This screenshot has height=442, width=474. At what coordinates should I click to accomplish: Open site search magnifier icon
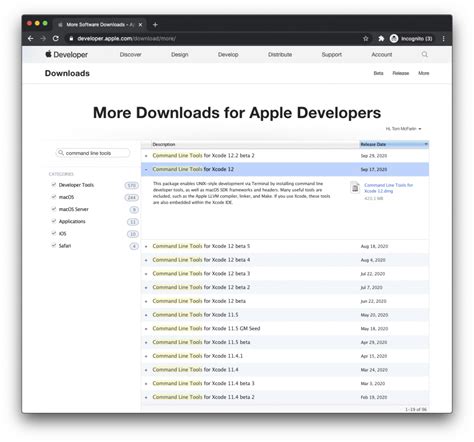point(424,54)
